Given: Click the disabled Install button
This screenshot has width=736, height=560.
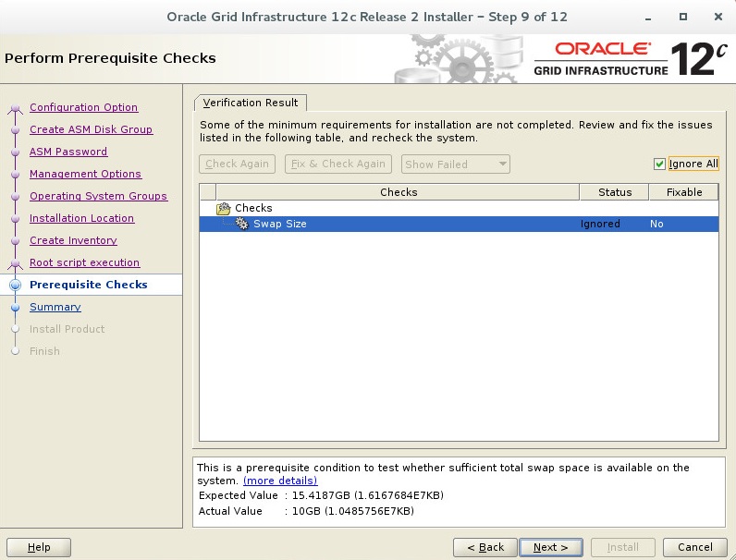Looking at the screenshot, I should 623,547.
